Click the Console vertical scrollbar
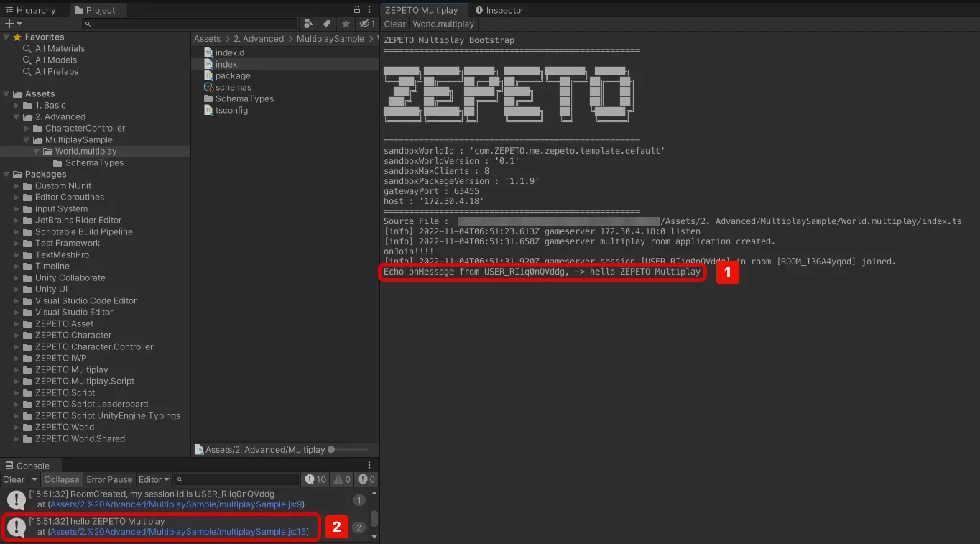The width and height of the screenshot is (980, 544). tap(374, 517)
